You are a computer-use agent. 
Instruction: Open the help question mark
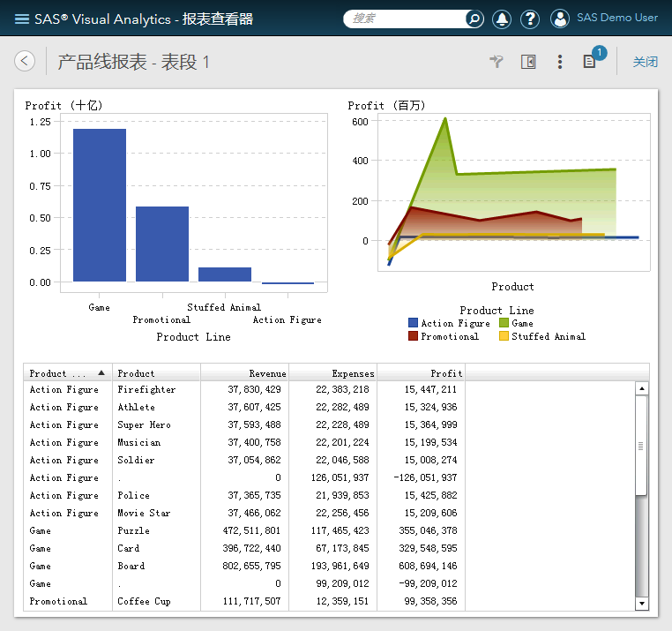click(x=529, y=19)
